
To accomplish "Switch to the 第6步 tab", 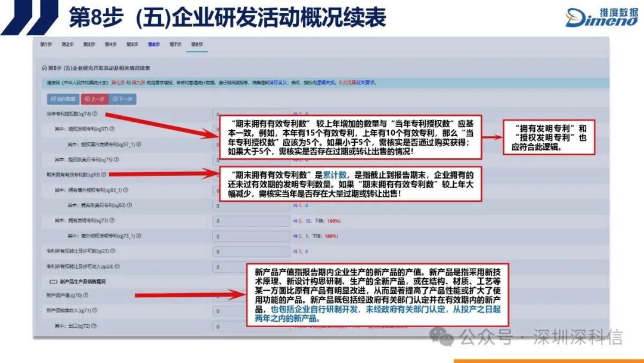I will [154, 44].
